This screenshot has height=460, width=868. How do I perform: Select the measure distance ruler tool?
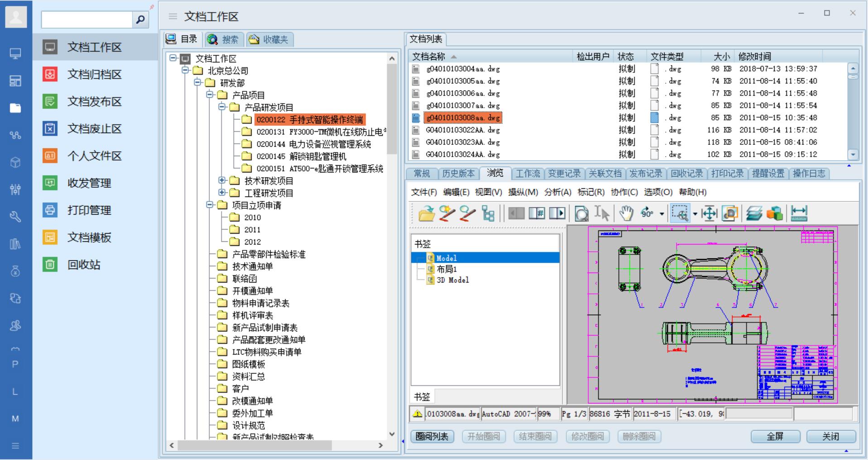pos(799,213)
